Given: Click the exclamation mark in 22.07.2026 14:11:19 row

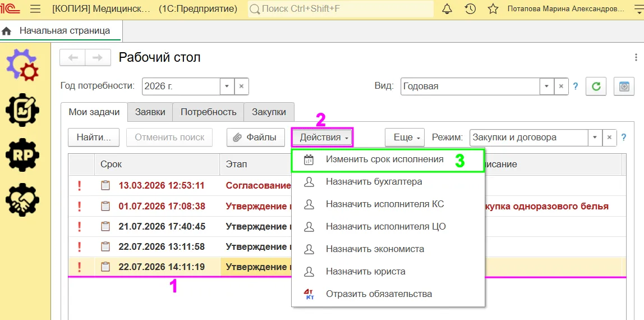Looking at the screenshot, I should pos(79,267).
